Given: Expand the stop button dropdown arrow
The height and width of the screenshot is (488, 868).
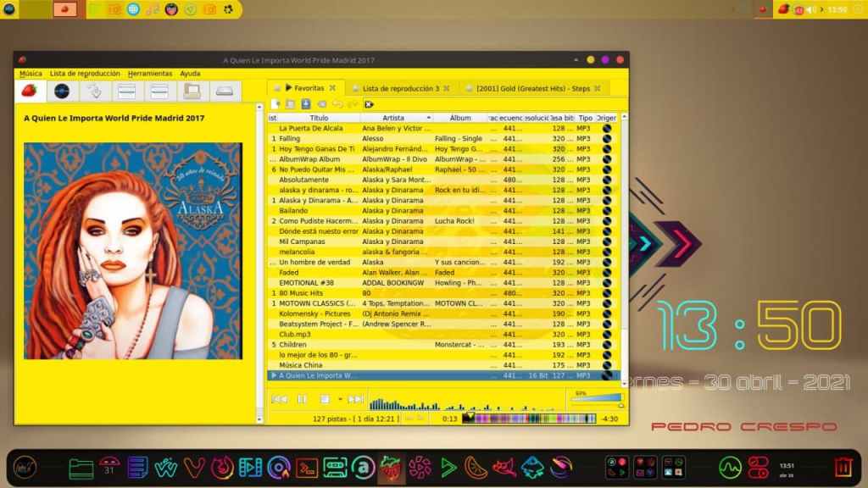Looking at the screenshot, I should [x=340, y=399].
